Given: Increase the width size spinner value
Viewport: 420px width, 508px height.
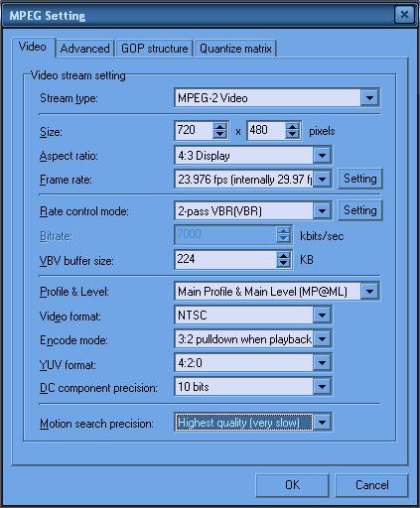Looking at the screenshot, I should click(x=219, y=126).
